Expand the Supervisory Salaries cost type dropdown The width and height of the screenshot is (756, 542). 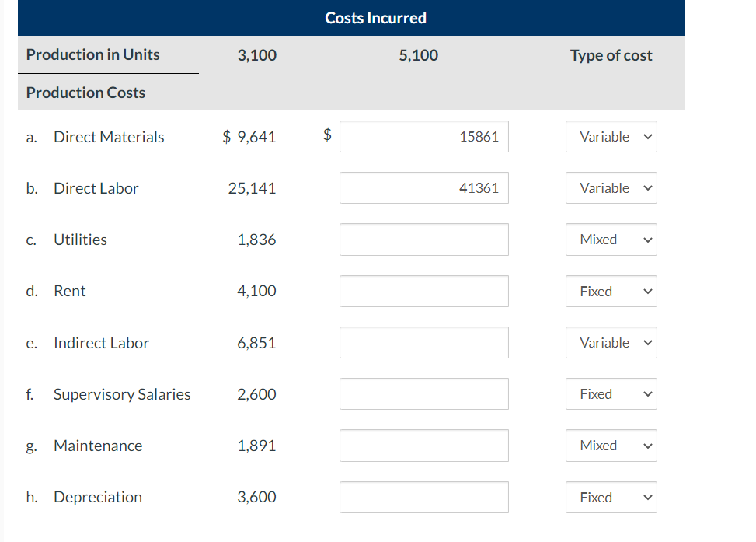(611, 393)
